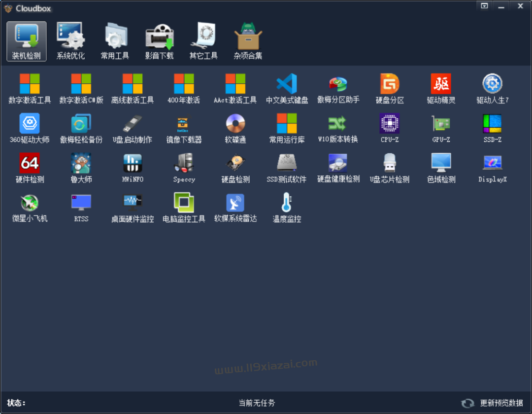Click the U盘芯片检测 icon

[x=390, y=168]
